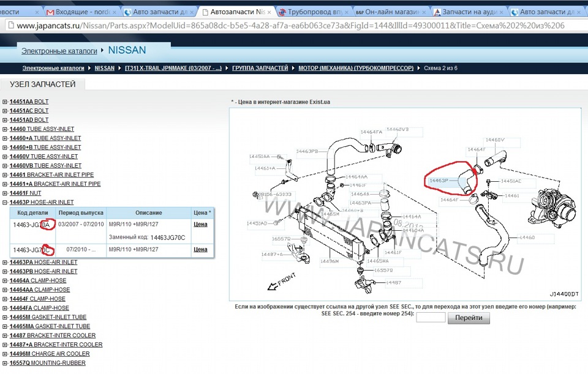Expand the 14451AC BOLT tree node
Viewport: 588px width, 374px height.
pyautogui.click(x=4, y=111)
